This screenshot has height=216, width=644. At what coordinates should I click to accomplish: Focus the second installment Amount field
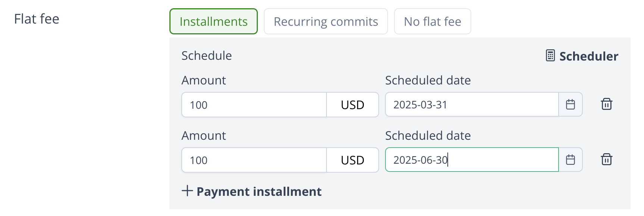[x=254, y=160]
